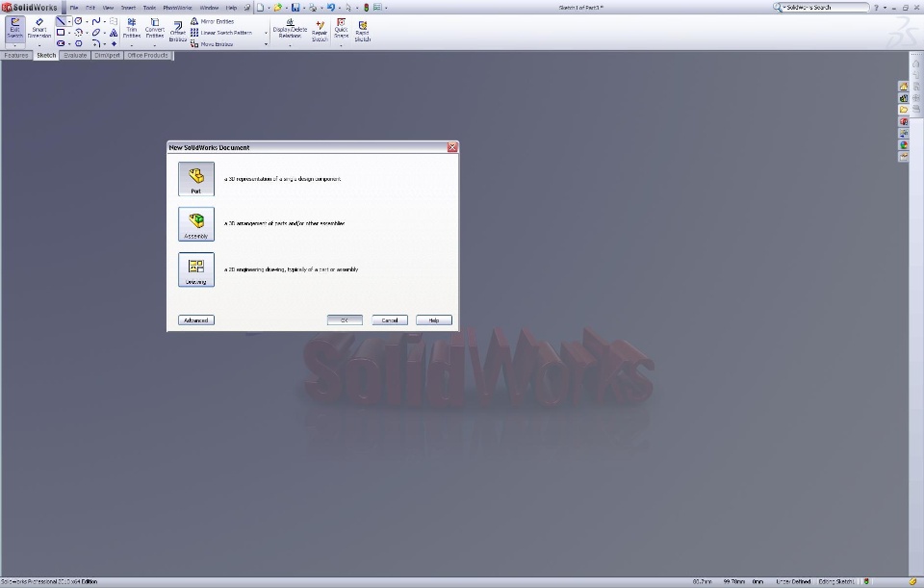Select the Line sketch tool
The width and height of the screenshot is (924, 588).
pos(61,21)
